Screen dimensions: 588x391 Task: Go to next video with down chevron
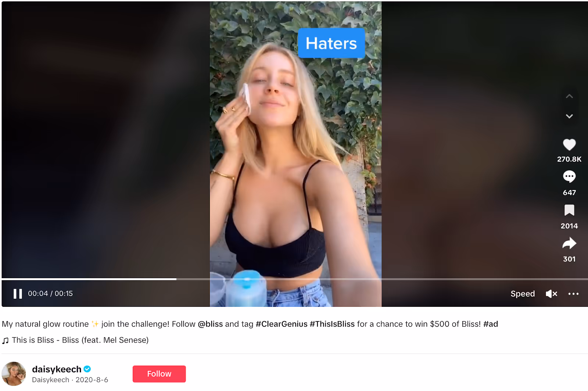tap(569, 116)
